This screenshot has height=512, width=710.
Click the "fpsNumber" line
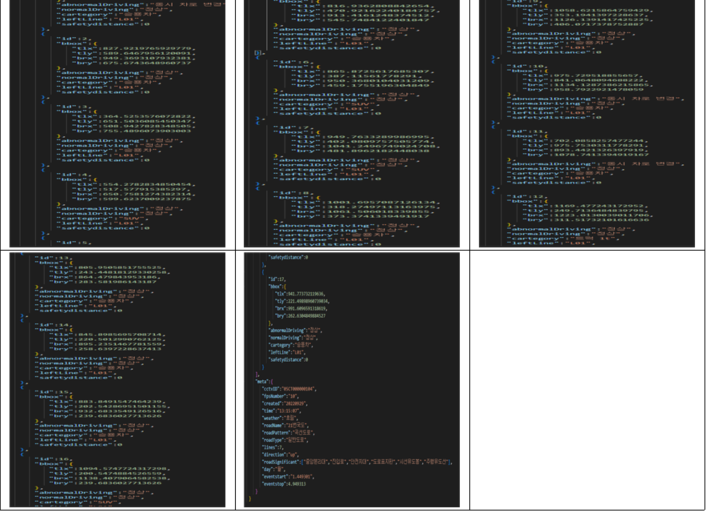click(x=280, y=396)
